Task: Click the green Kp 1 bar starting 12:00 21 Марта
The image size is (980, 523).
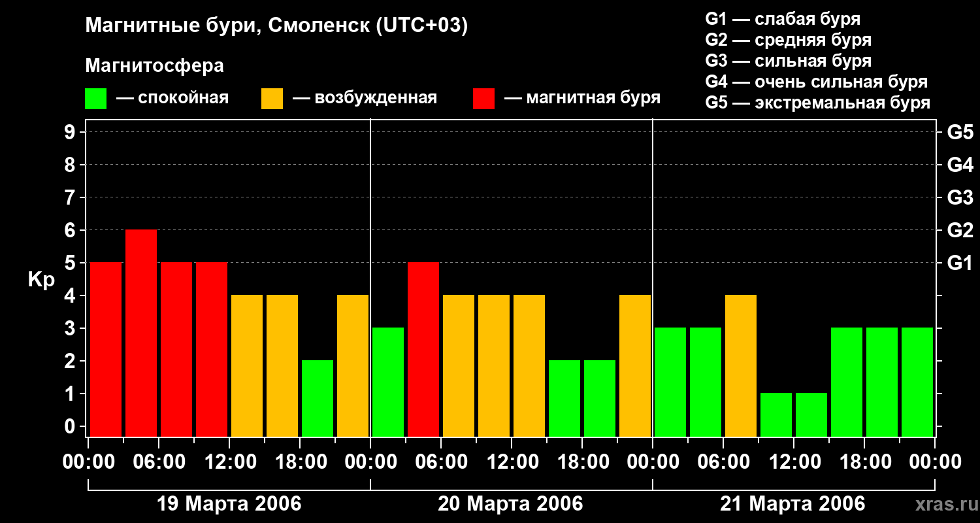Action: click(811, 414)
